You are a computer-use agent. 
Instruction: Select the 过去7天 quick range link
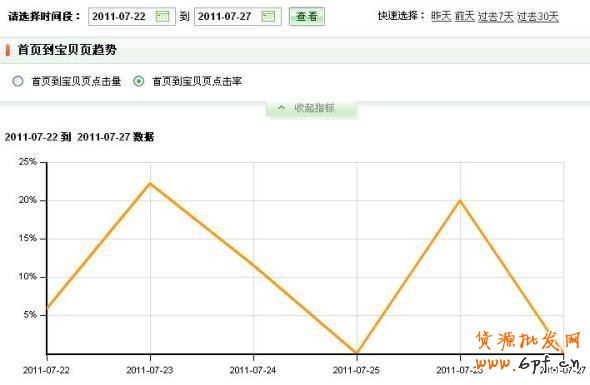pyautogui.click(x=496, y=16)
